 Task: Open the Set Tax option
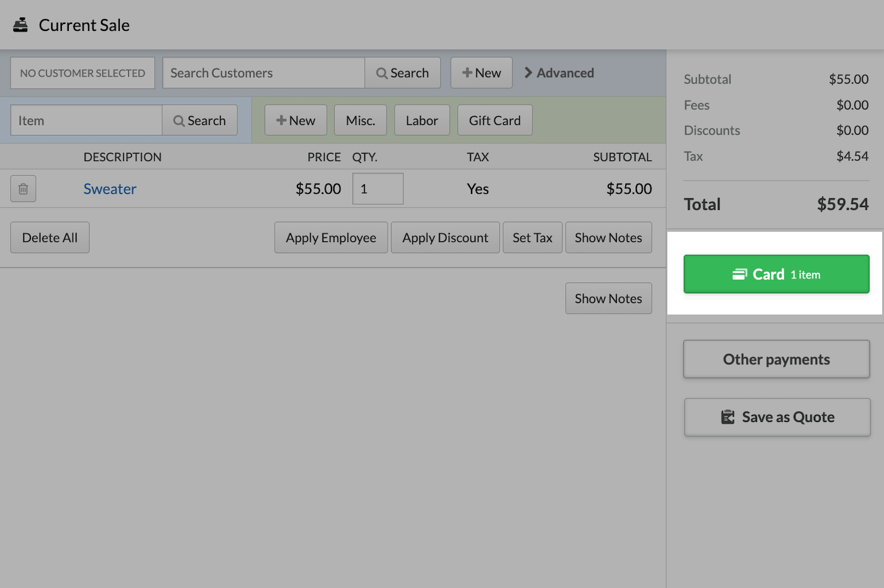(x=532, y=238)
